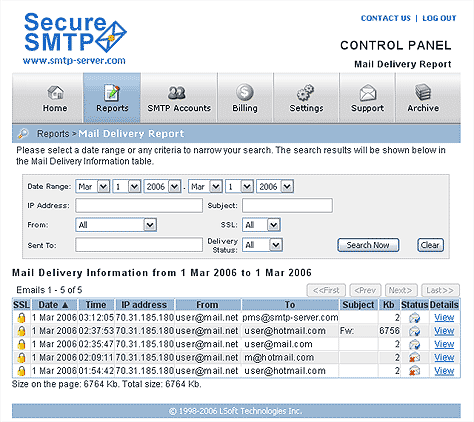The image size is (474, 422).
Task: Switch to the Settings tab
Action: pyautogui.click(x=306, y=98)
